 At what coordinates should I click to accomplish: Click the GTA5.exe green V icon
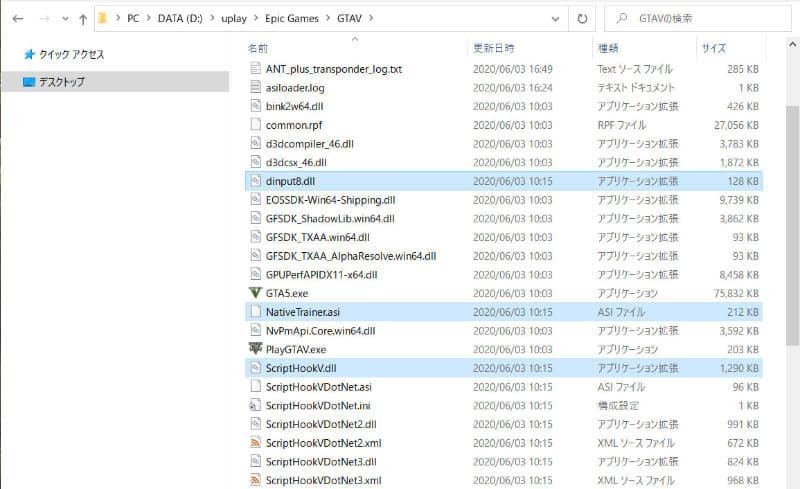click(x=255, y=293)
